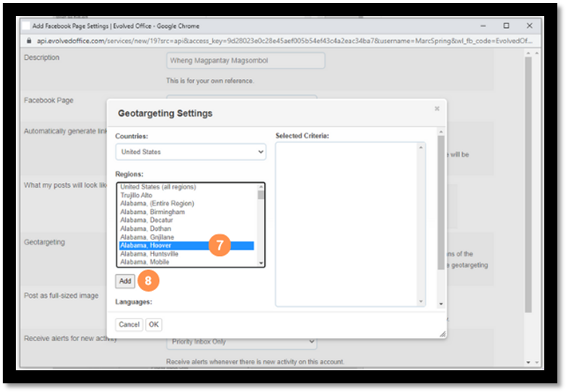Click Selected Criteria scroll up arrow
The width and height of the screenshot is (566, 392).
421,147
